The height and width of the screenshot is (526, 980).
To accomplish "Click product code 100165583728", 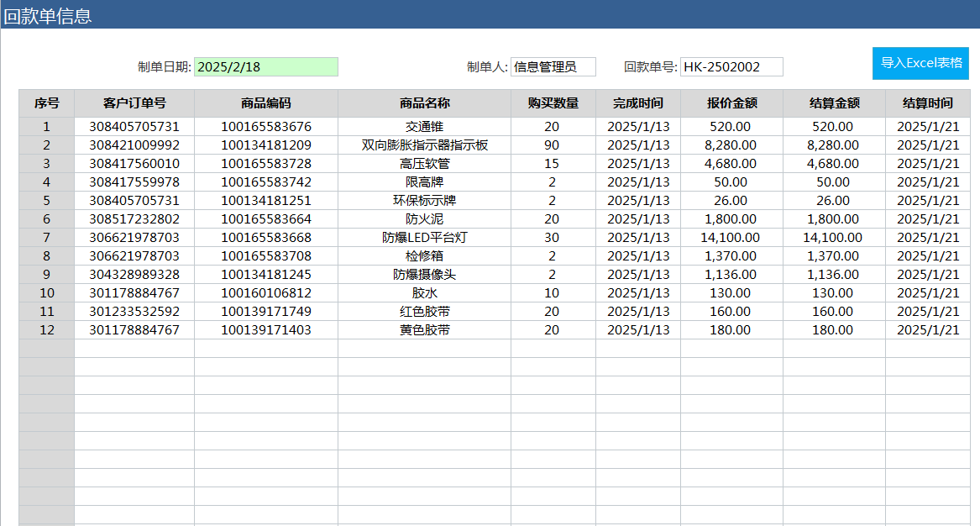I will pos(266,164).
